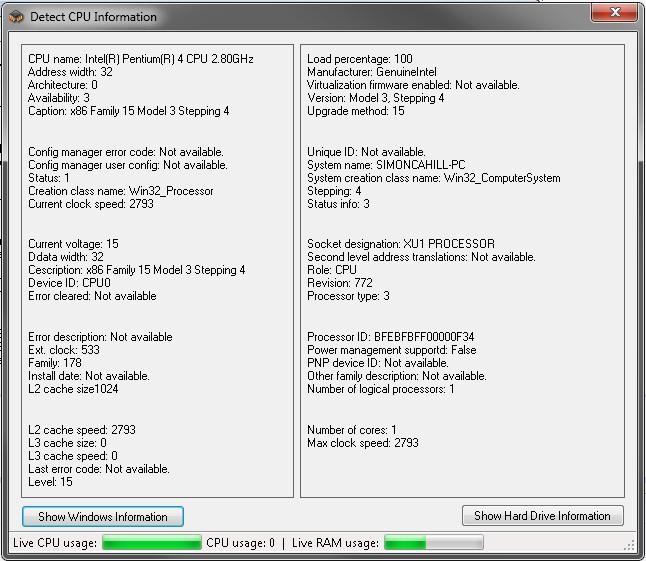Select Device ID: CPU0 text

pos(69,283)
